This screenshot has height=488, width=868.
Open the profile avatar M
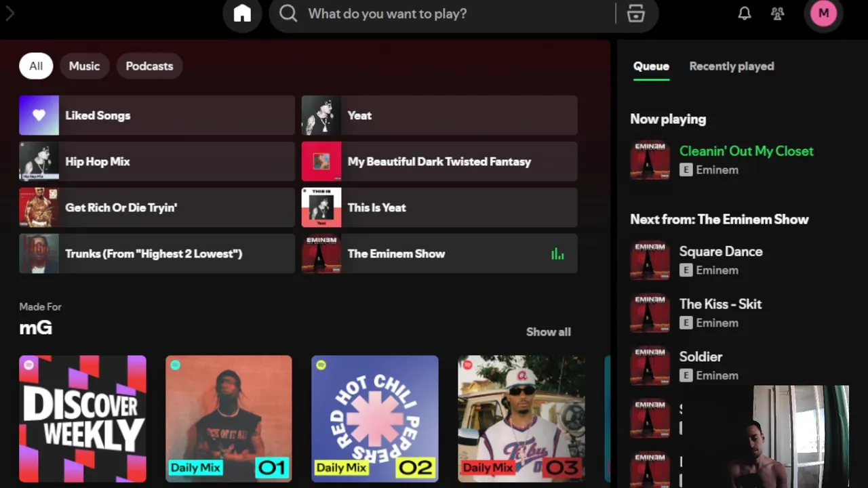pyautogui.click(x=824, y=14)
